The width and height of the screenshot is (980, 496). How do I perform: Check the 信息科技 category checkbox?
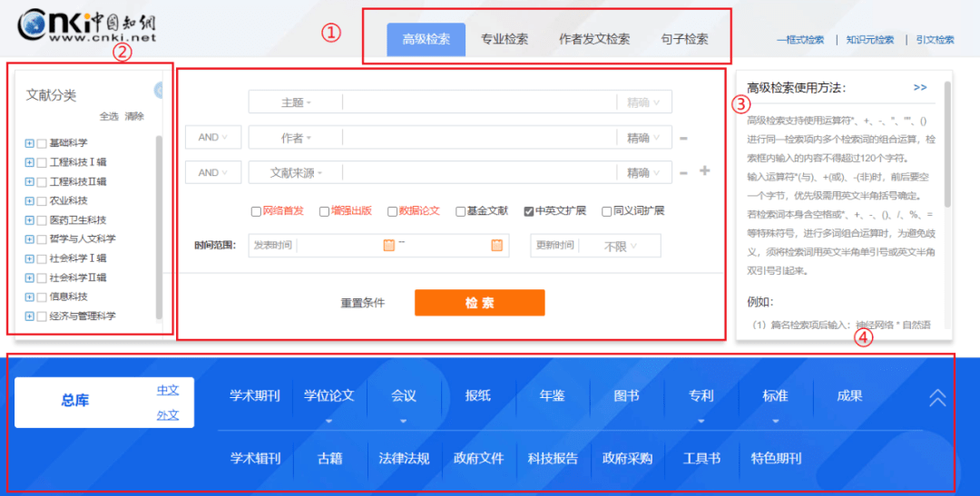pos(42,297)
